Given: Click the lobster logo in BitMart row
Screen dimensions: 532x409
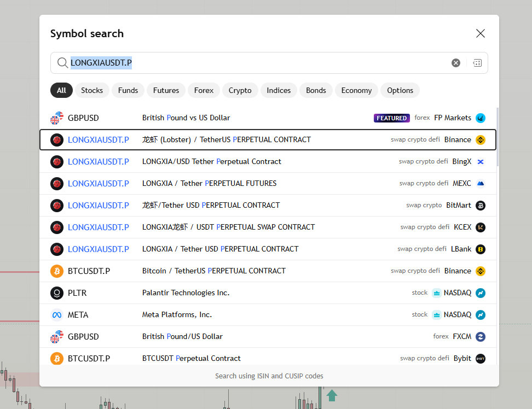Looking at the screenshot, I should tap(57, 206).
